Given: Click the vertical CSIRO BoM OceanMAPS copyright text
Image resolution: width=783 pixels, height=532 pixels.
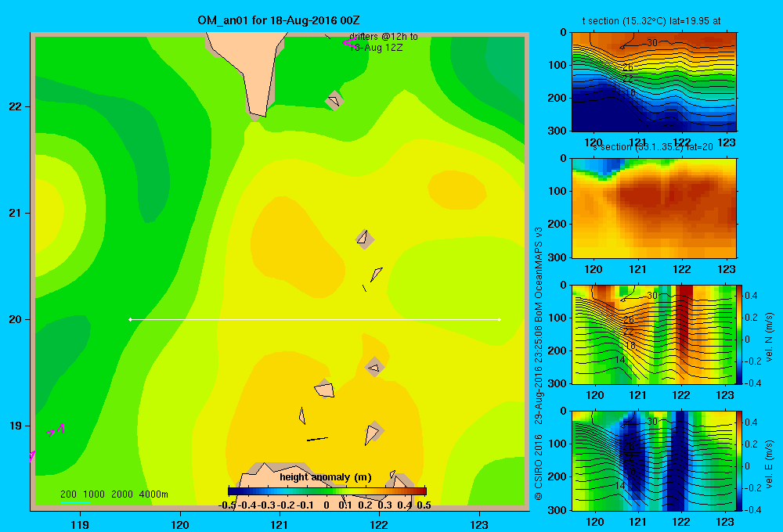Looking at the screenshot, I should pos(539,363).
